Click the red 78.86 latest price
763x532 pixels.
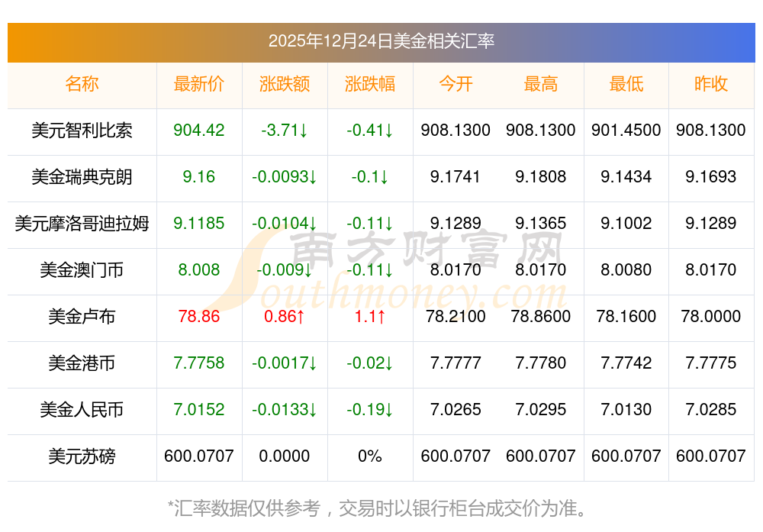coord(198,317)
